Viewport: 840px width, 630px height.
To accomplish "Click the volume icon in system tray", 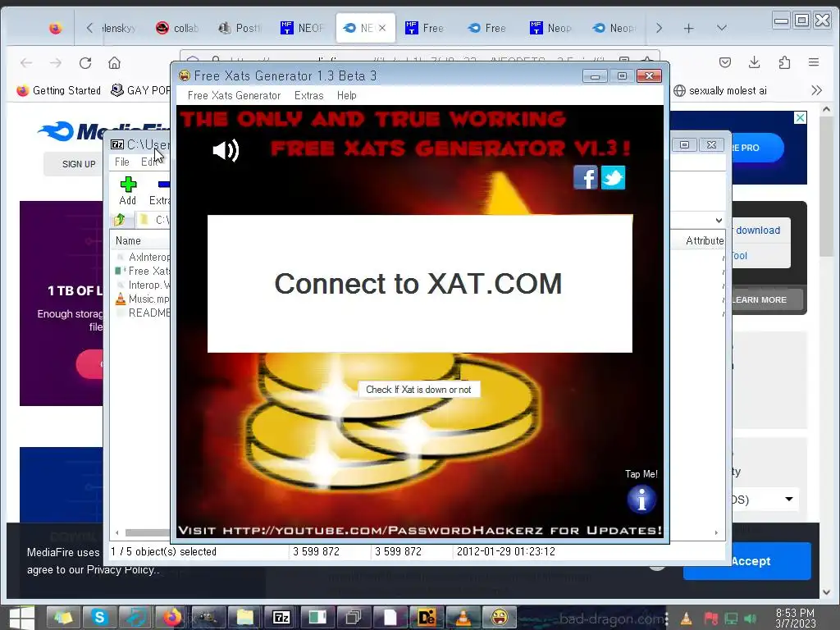I will click(x=750, y=619).
